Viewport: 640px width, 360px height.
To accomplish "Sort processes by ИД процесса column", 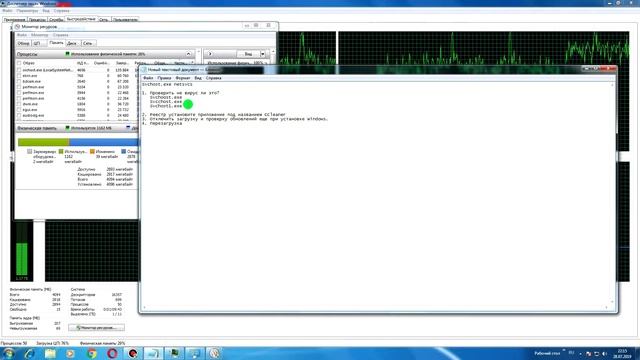I will point(83,63).
